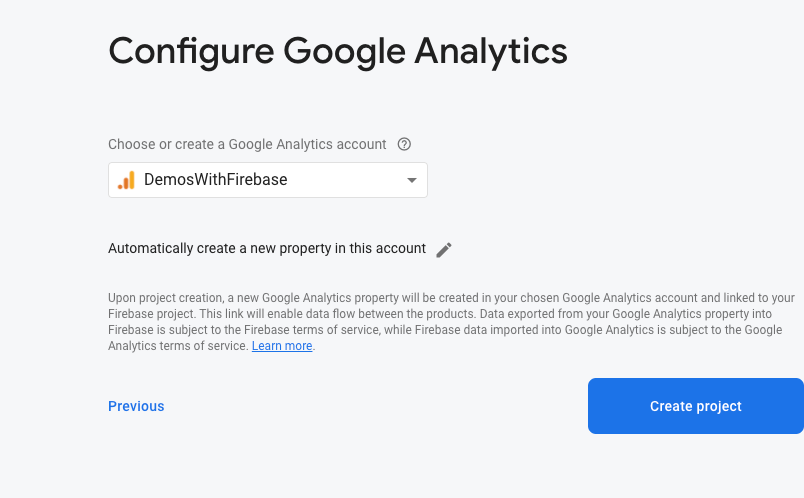Click the pencil edit icon
The width and height of the screenshot is (804, 498).
click(x=444, y=249)
